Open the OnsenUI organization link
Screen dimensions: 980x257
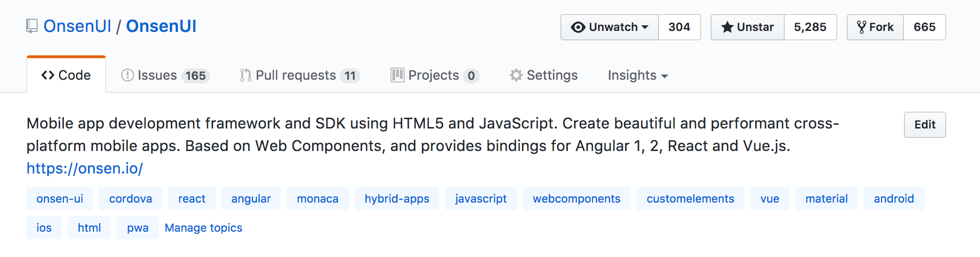coord(77,26)
